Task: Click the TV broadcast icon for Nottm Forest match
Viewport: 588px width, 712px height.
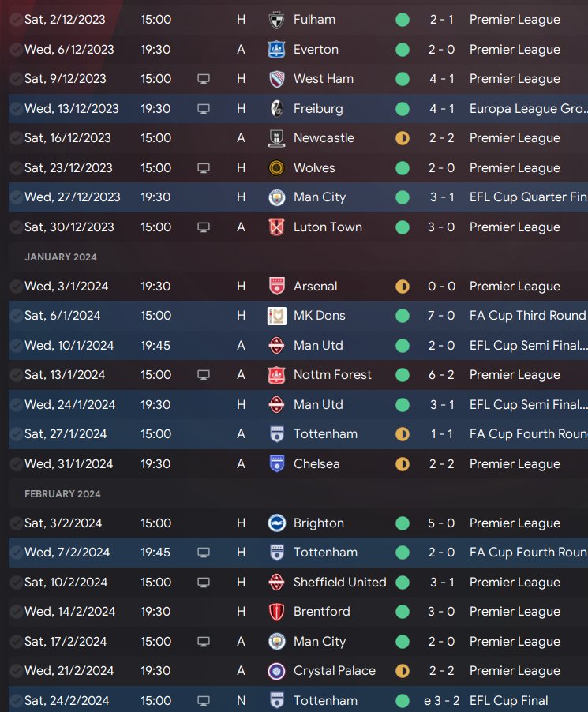Action: [x=204, y=375]
